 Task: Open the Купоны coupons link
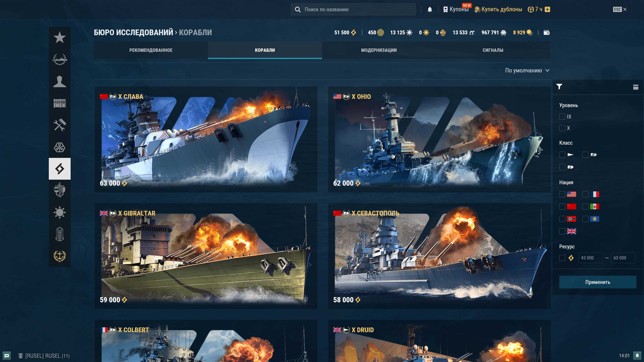pyautogui.click(x=456, y=9)
